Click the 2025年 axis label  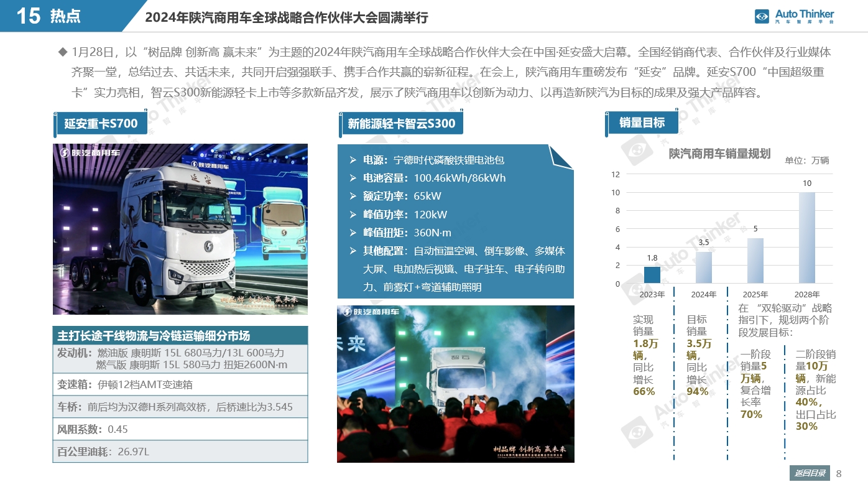pyautogui.click(x=755, y=294)
